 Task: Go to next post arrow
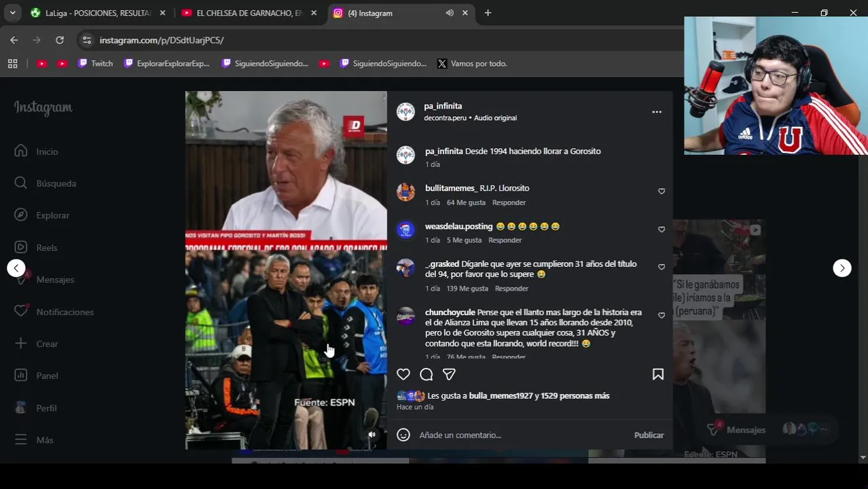click(842, 268)
